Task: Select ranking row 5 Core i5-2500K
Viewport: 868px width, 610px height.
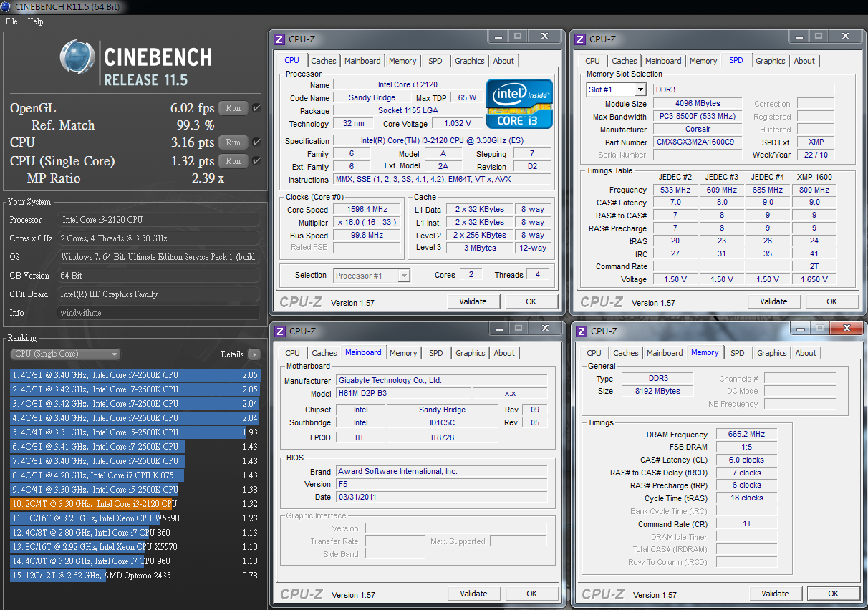Action: point(135,432)
